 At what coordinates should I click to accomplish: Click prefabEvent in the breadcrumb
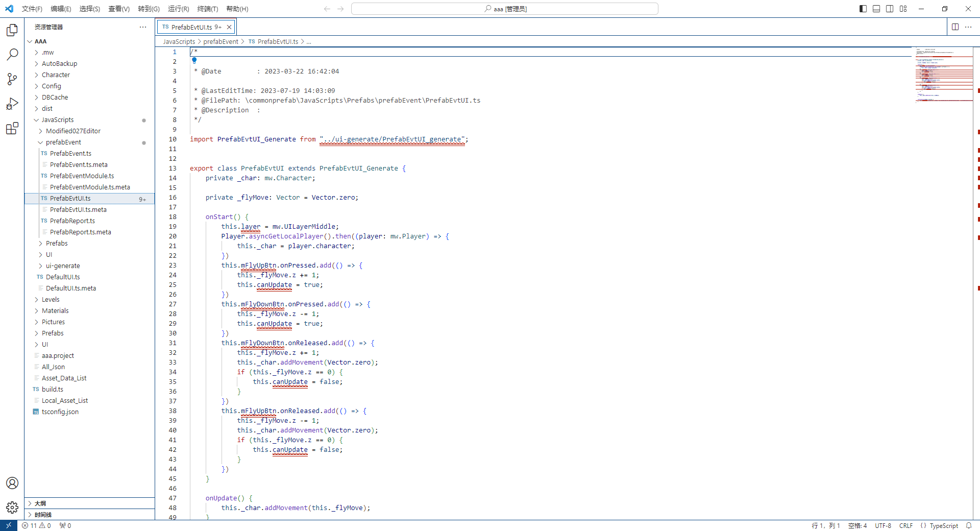(220, 42)
